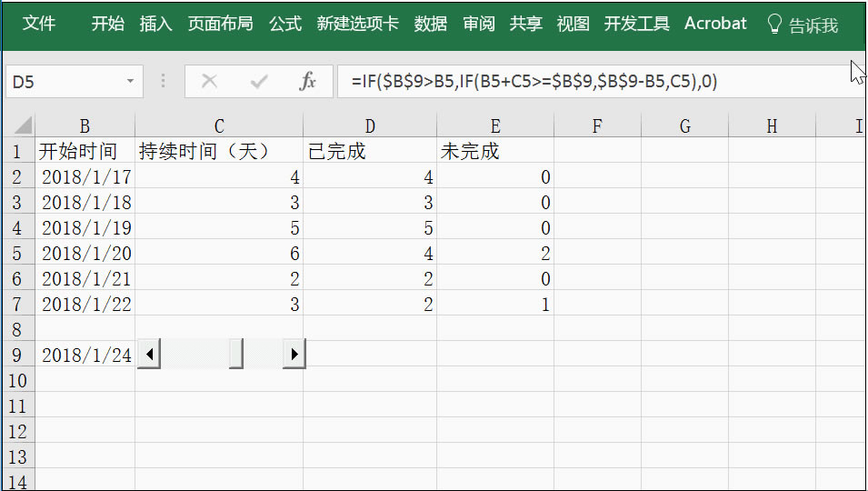
Task: Select the 开始时间 header cell
Action: pyautogui.click(x=85, y=151)
